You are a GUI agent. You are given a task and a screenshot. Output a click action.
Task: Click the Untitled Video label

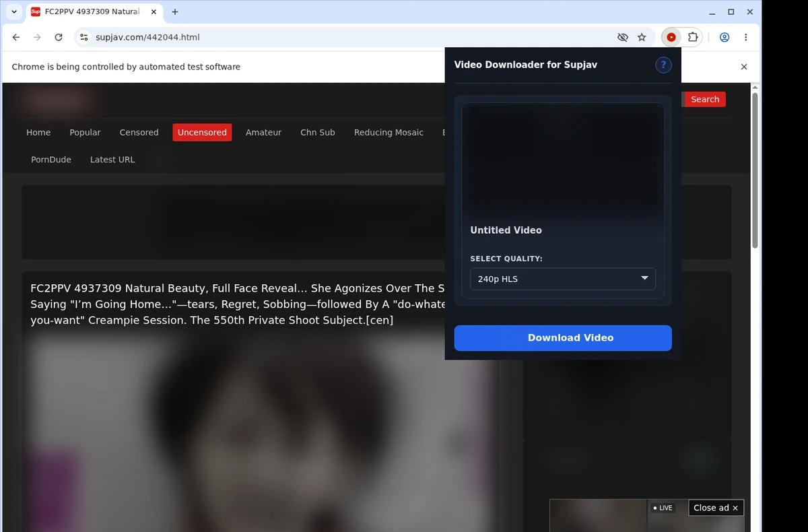pos(506,230)
